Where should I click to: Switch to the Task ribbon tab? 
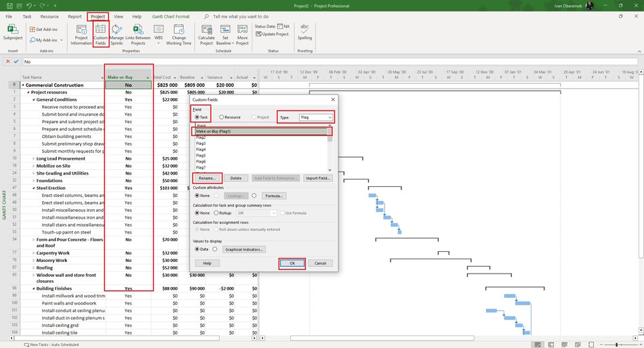[x=27, y=16]
